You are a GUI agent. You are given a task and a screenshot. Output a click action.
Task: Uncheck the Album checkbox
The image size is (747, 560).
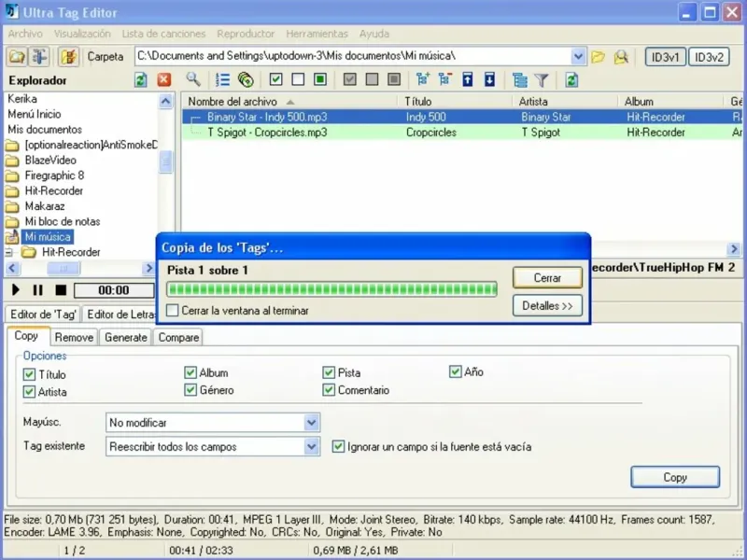[190, 372]
